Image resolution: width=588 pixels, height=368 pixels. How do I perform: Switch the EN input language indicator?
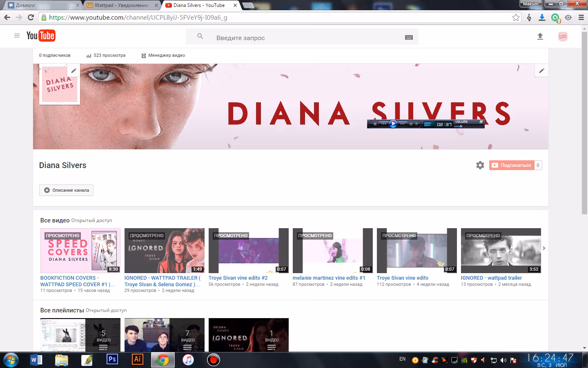[x=403, y=359]
